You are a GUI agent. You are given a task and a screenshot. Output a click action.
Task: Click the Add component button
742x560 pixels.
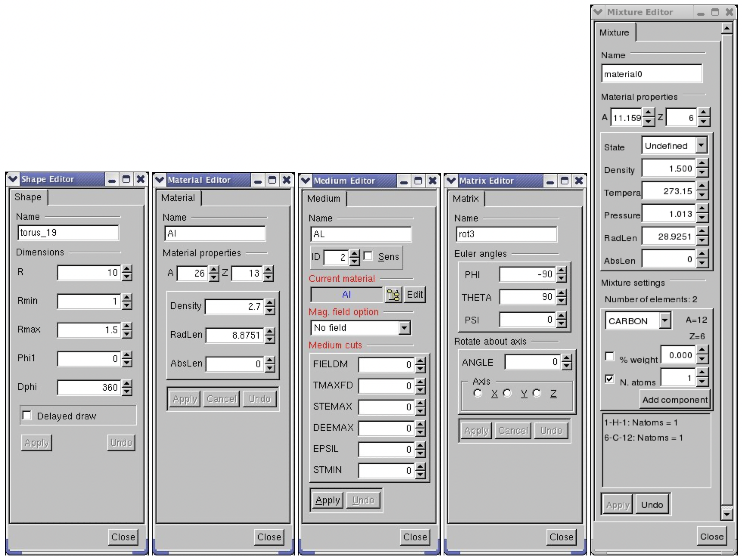[x=675, y=400]
